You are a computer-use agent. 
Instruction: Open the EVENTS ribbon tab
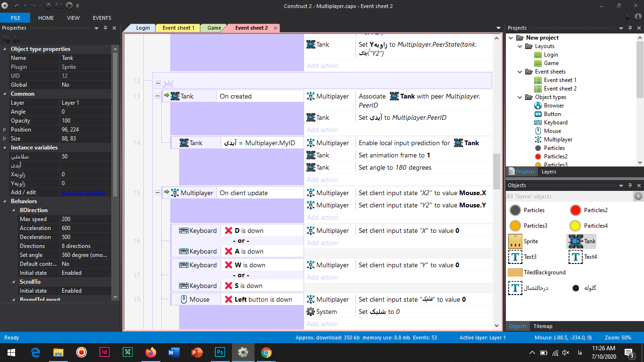(x=102, y=18)
